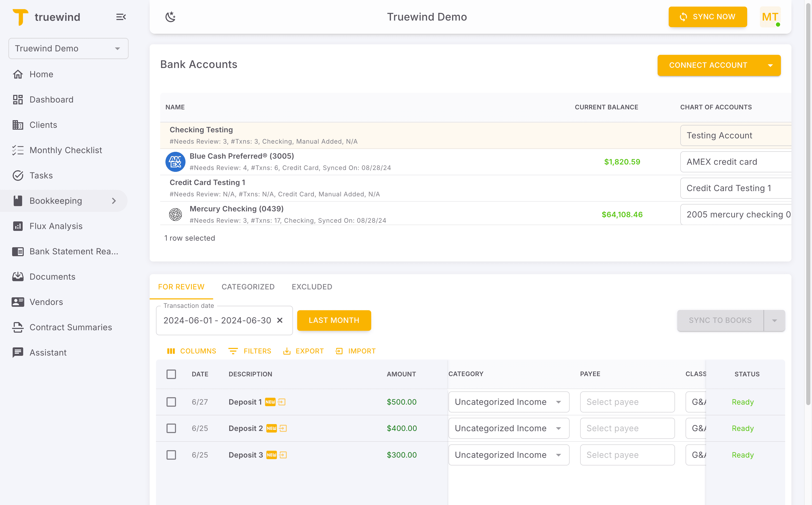The width and height of the screenshot is (812, 505).
Task: Click the COLUMNS icon above the transactions table
Action: [172, 351]
